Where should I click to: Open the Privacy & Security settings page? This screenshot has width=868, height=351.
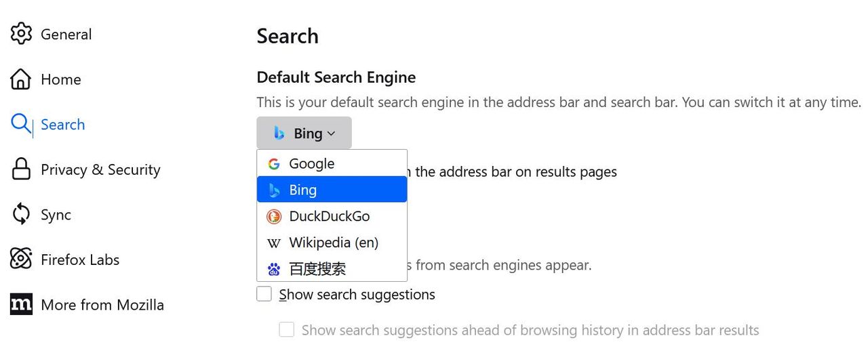coord(100,169)
